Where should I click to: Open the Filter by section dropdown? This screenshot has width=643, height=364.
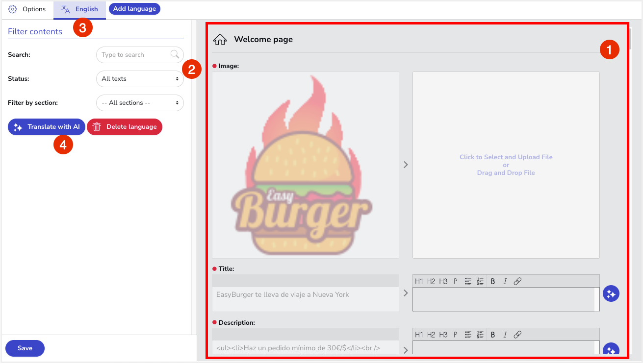click(x=140, y=103)
